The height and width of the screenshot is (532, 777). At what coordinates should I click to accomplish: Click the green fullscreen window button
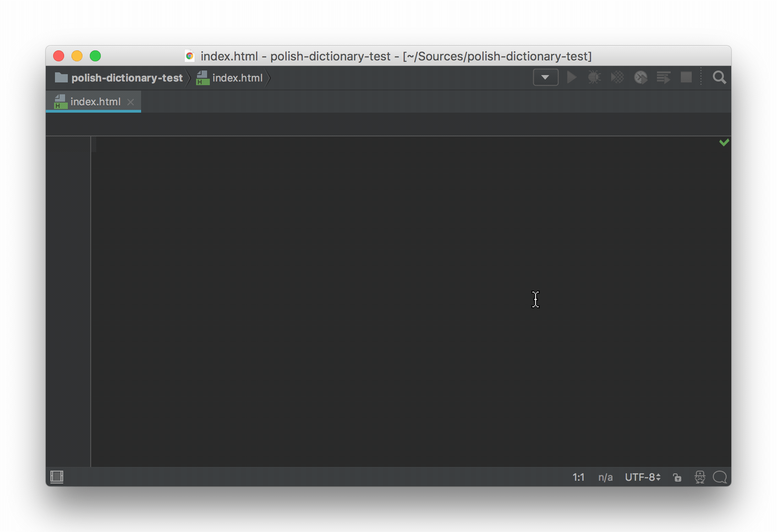click(95, 56)
